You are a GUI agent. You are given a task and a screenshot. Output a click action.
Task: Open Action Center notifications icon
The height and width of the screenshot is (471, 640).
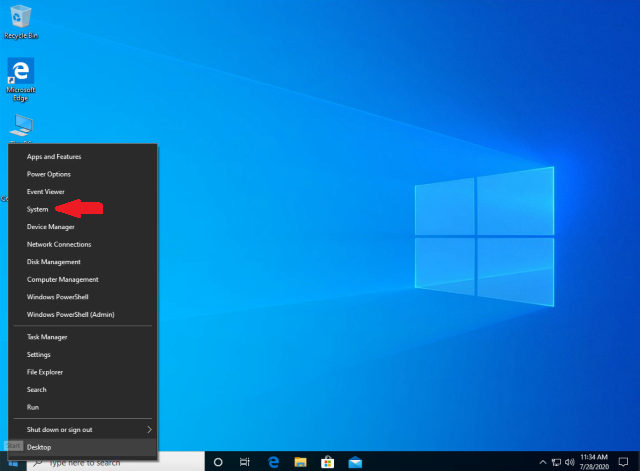point(623,462)
